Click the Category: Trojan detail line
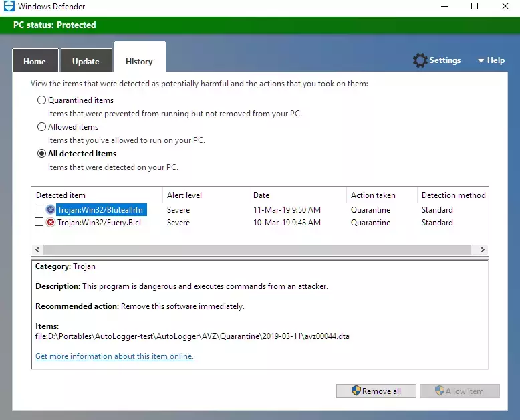Viewport: 520px width, 420px height. point(66,266)
